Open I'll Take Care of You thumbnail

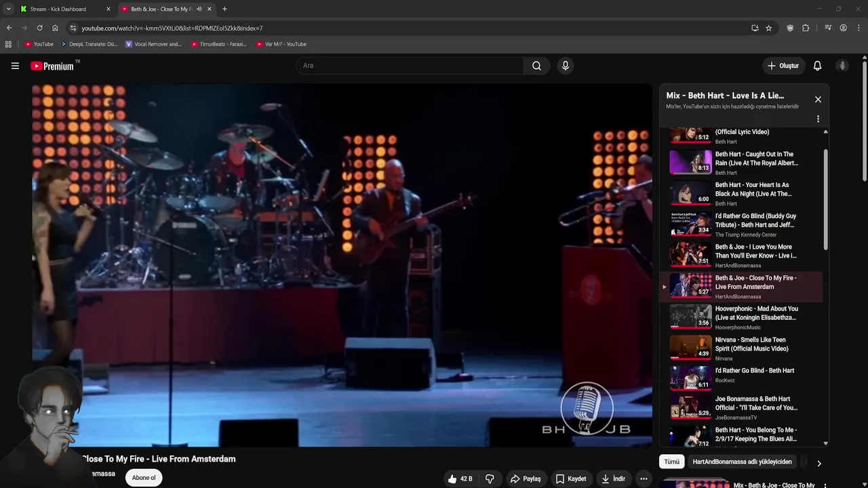690,407
